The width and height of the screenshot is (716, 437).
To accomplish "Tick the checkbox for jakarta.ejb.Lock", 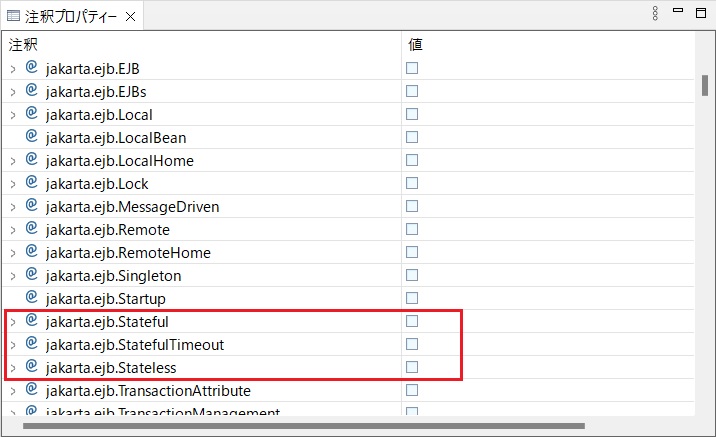I will 412,183.
